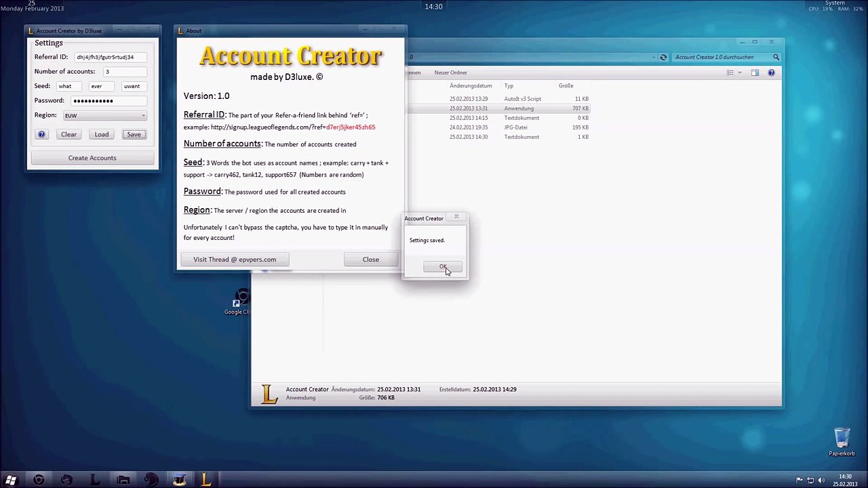The height and width of the screenshot is (488, 868).
Task: Click the large L icon in Explorer details pane
Action: [x=269, y=393]
